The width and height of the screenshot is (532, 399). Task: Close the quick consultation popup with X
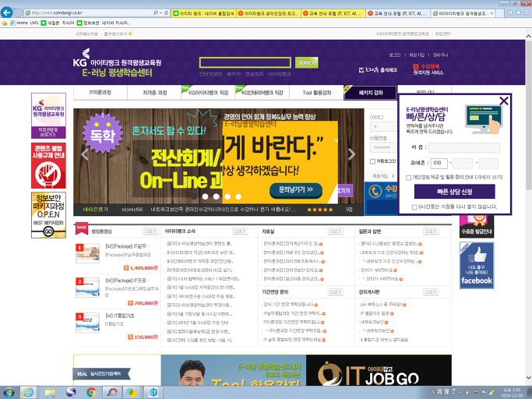tap(504, 101)
